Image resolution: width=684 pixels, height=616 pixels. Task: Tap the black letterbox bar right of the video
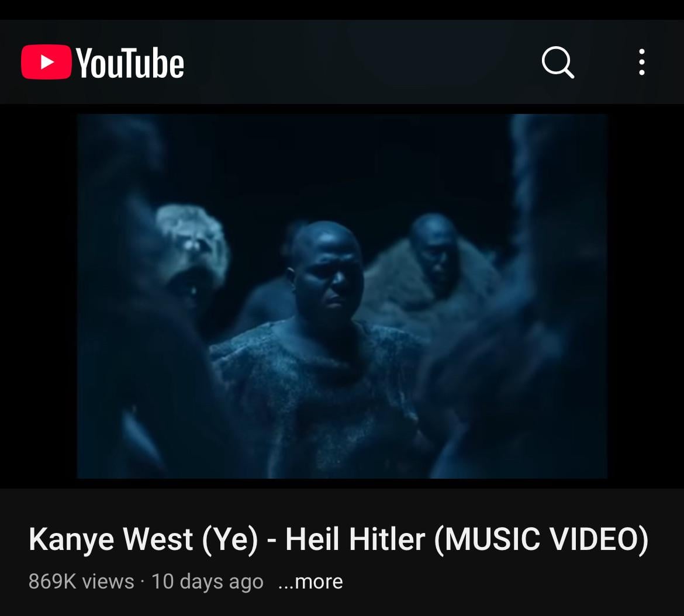(645, 296)
